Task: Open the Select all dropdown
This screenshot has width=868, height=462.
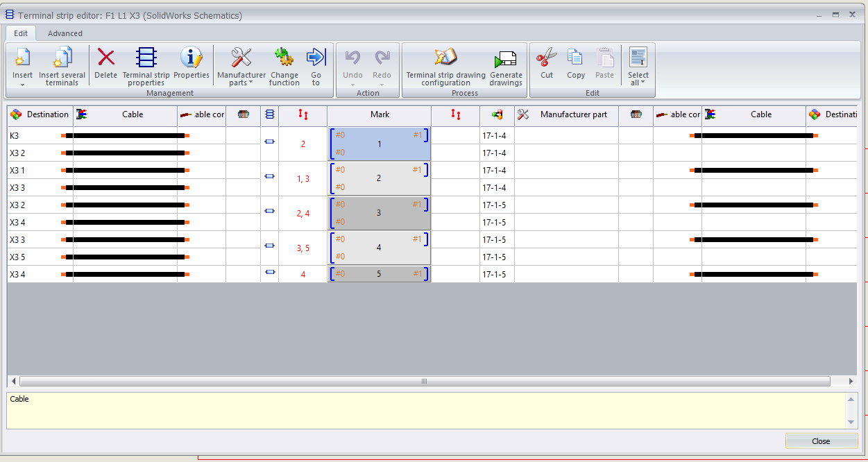Action: pyautogui.click(x=638, y=83)
